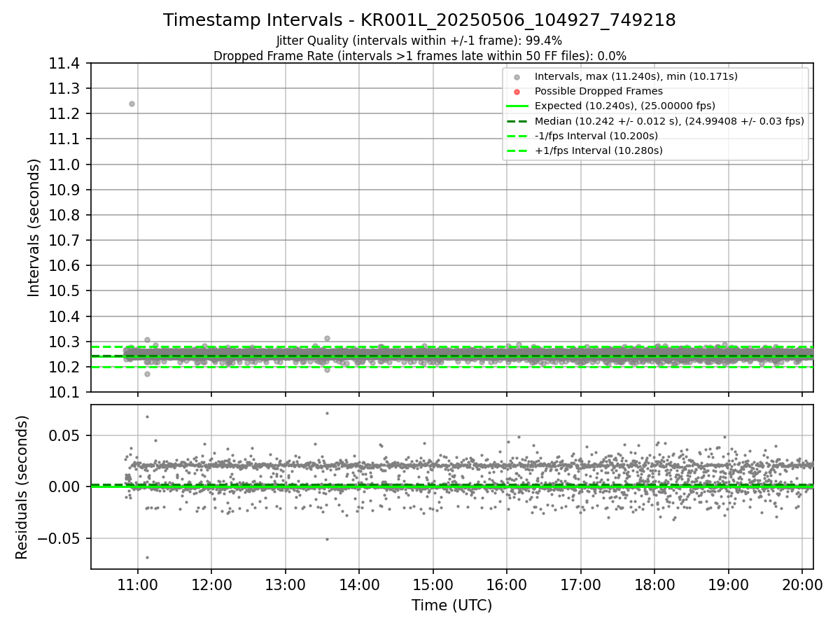Viewport: 840px width, 630px height.
Task: Click the 10.9 y-axis tick label
Action: [x=65, y=190]
